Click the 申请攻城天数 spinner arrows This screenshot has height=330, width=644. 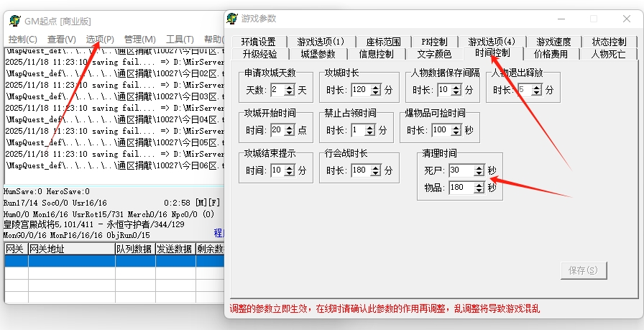290,90
